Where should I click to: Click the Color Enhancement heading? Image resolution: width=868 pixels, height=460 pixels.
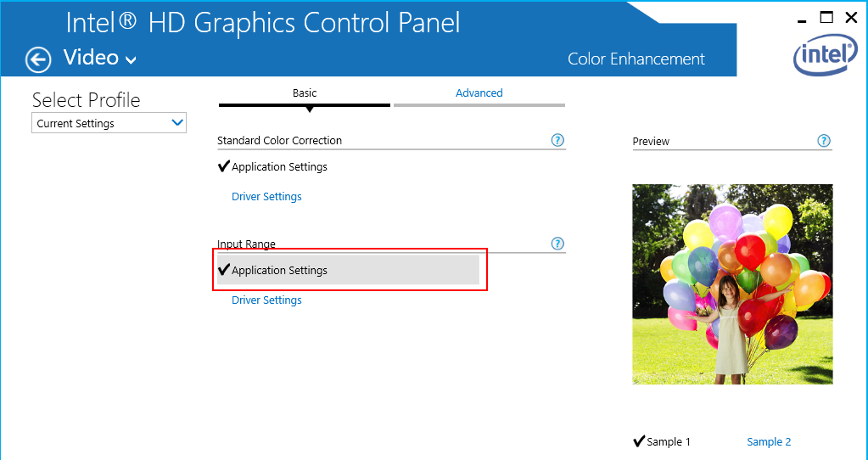click(x=636, y=59)
